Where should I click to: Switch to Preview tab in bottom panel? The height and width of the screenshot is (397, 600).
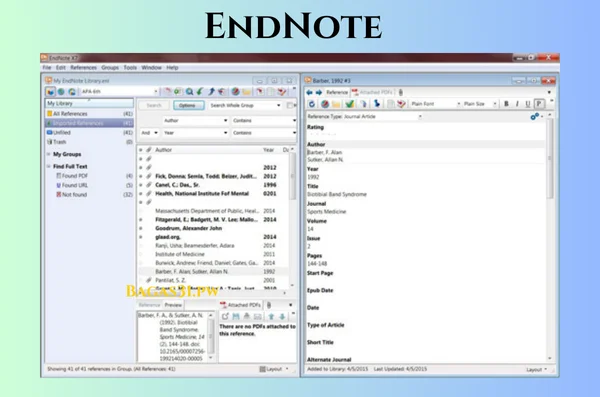(x=173, y=305)
